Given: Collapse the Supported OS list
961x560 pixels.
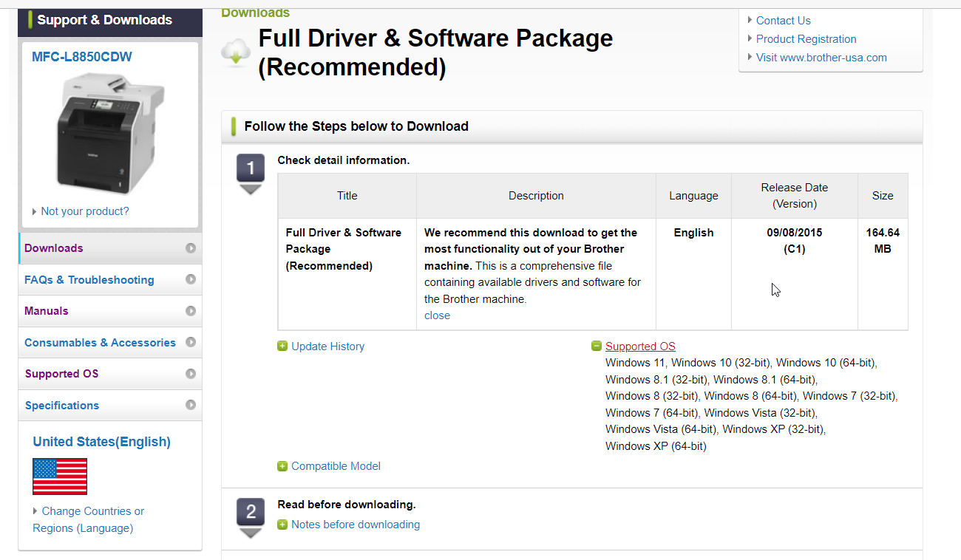Looking at the screenshot, I should (639, 346).
